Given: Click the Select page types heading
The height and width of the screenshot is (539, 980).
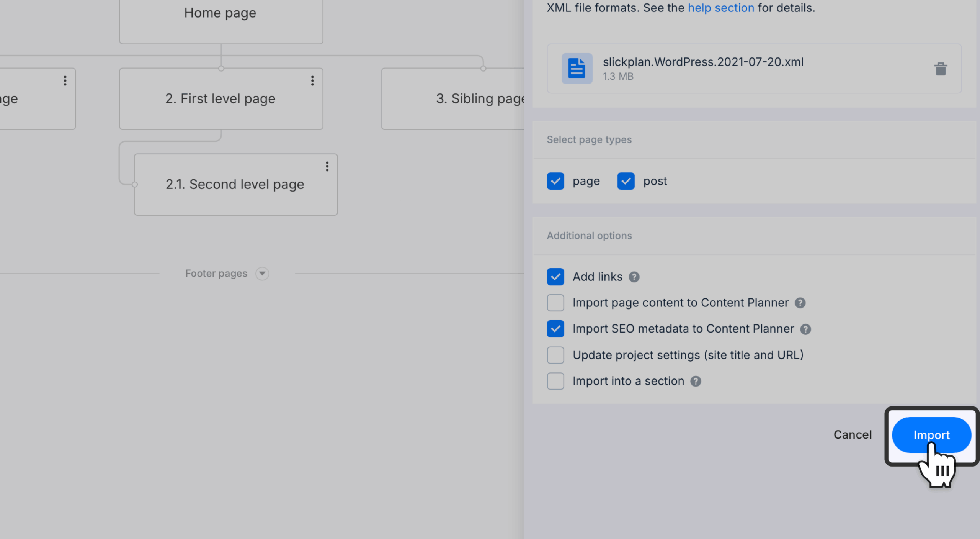Looking at the screenshot, I should 589,139.
